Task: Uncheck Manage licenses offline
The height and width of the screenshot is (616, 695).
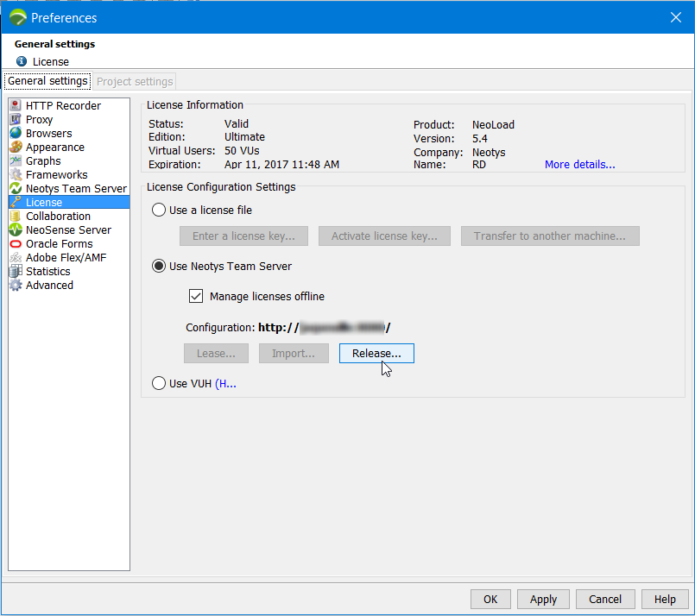Action: click(x=196, y=297)
